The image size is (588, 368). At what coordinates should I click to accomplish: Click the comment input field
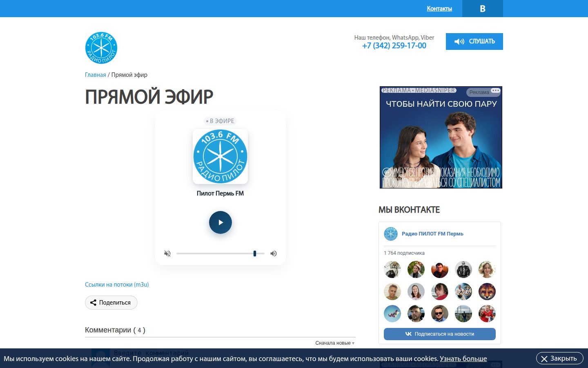[233, 353]
